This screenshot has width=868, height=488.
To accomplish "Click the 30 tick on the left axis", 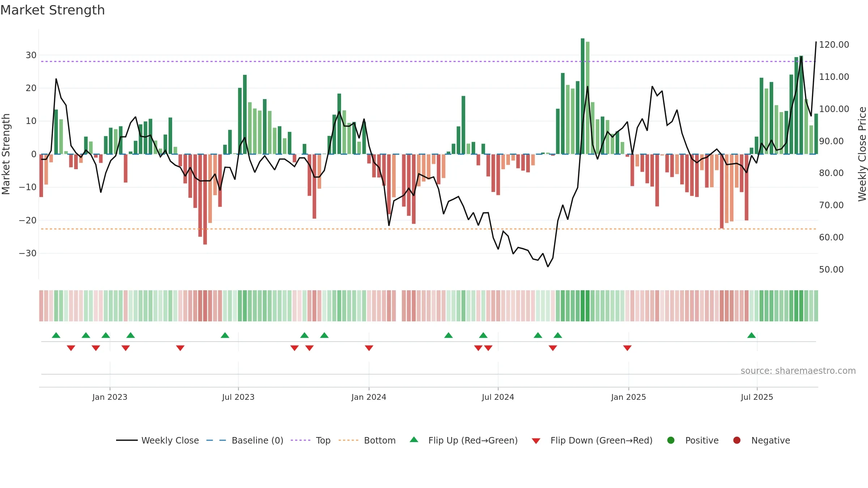I will 31,55.
